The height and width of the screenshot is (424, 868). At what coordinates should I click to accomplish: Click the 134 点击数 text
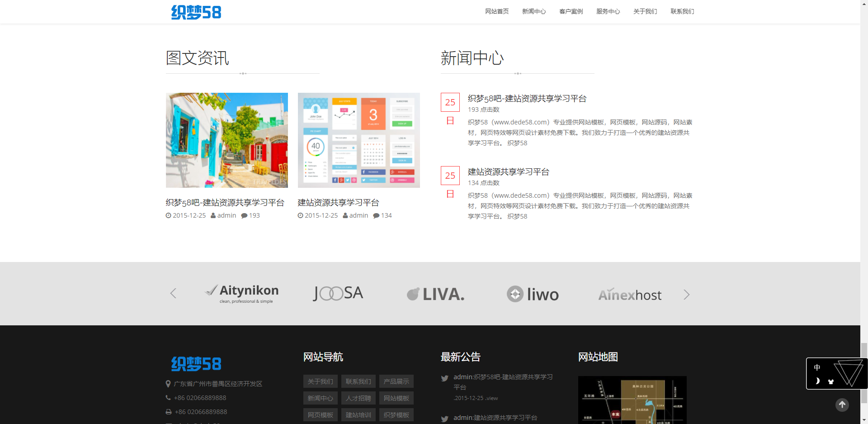(484, 183)
